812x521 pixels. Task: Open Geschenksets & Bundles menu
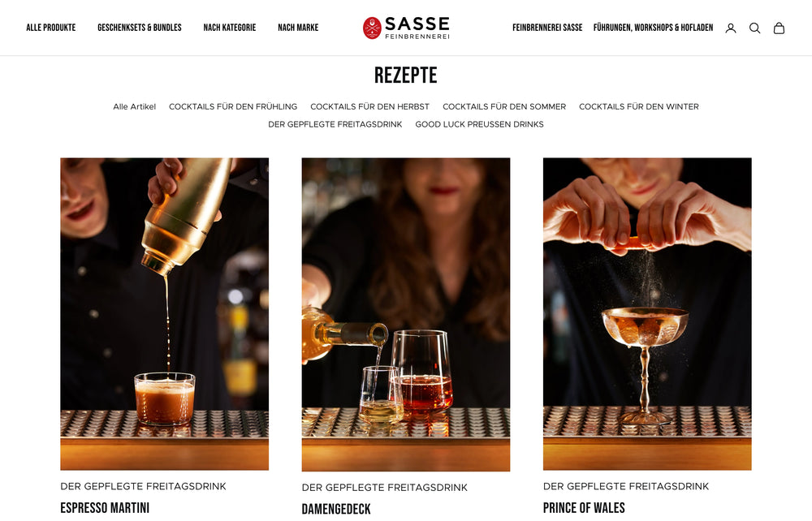point(140,28)
